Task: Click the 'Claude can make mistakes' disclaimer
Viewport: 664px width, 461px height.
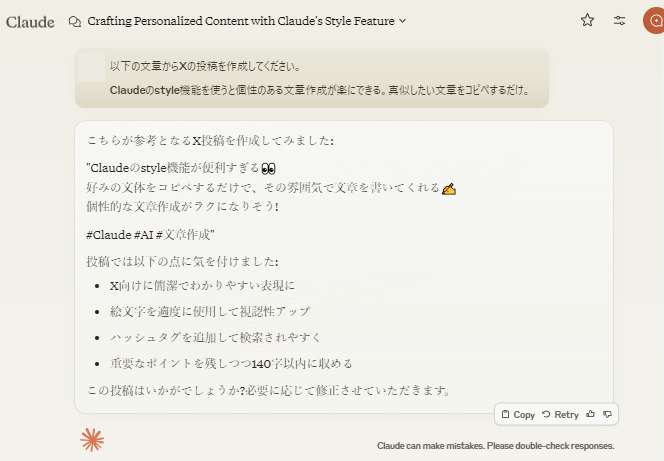Action: tap(495, 446)
